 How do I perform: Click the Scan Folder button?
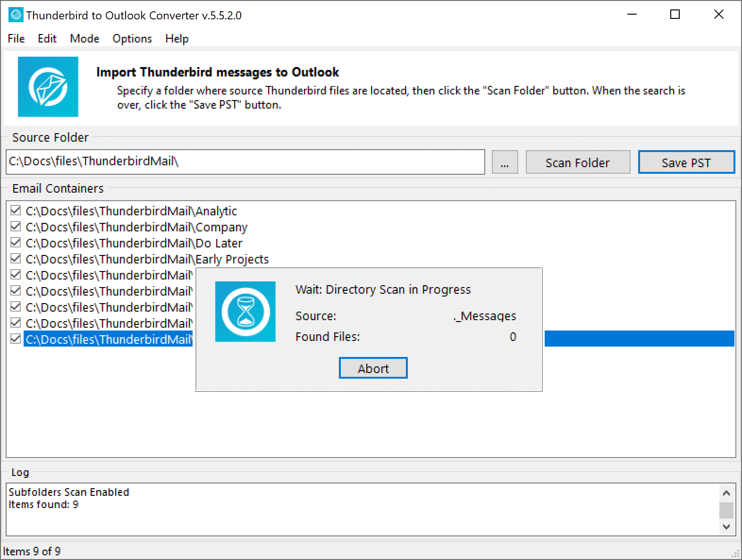578,162
